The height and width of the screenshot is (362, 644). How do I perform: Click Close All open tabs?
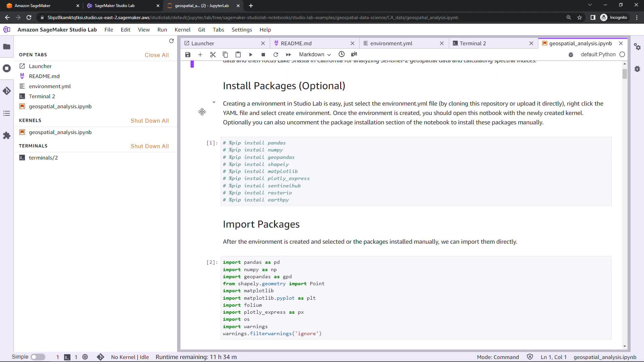pos(156,55)
